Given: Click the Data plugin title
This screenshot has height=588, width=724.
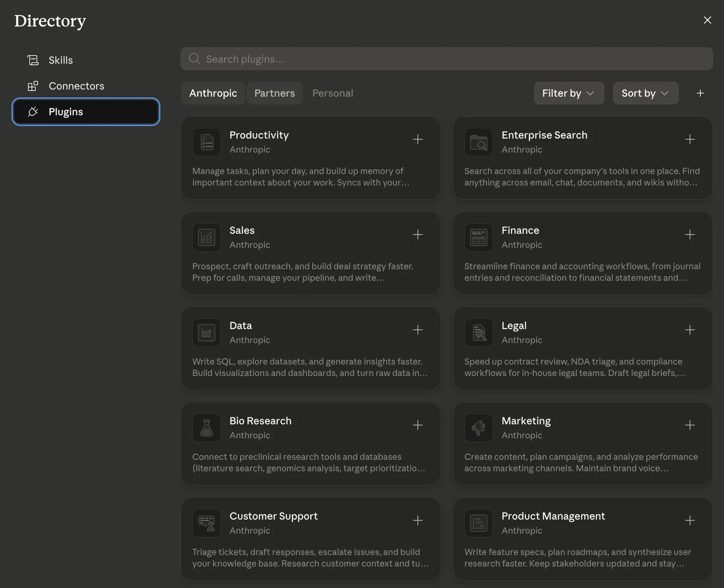Looking at the screenshot, I should [x=240, y=326].
